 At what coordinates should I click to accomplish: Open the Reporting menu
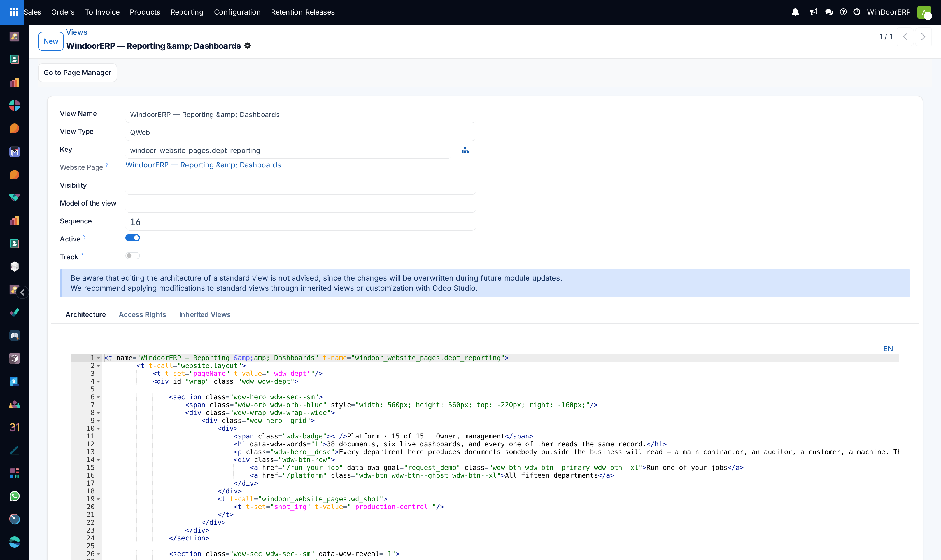(x=187, y=12)
